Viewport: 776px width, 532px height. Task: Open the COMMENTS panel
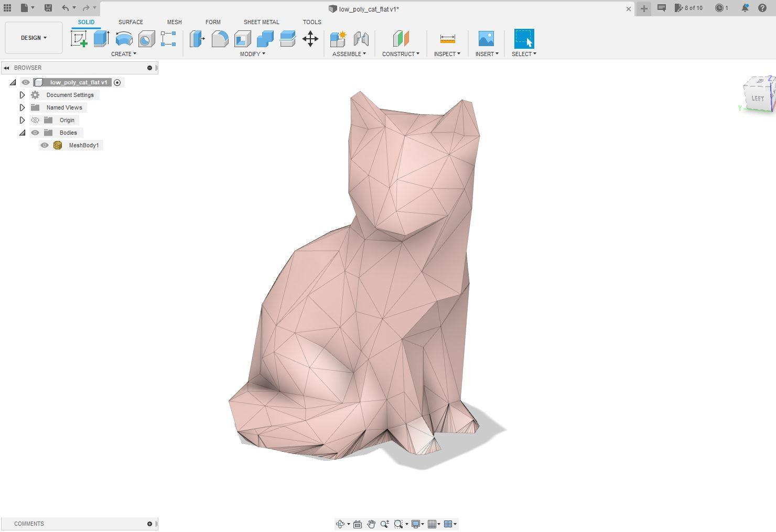point(29,524)
